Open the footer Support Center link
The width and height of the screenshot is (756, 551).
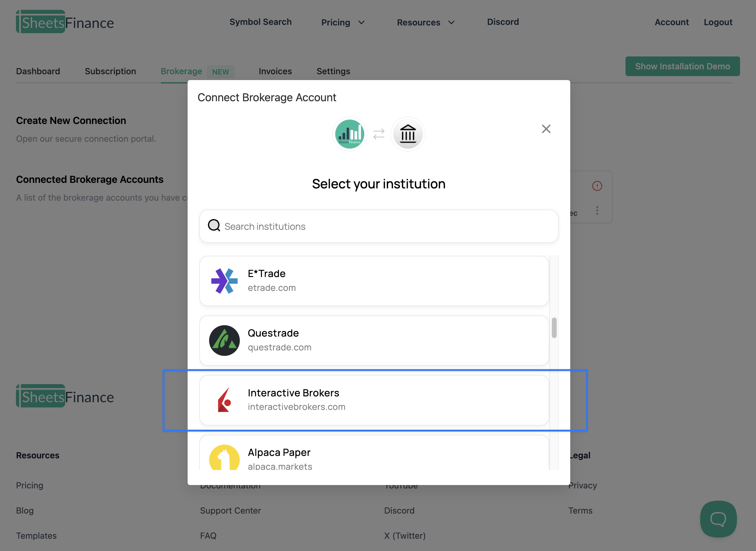point(230,510)
